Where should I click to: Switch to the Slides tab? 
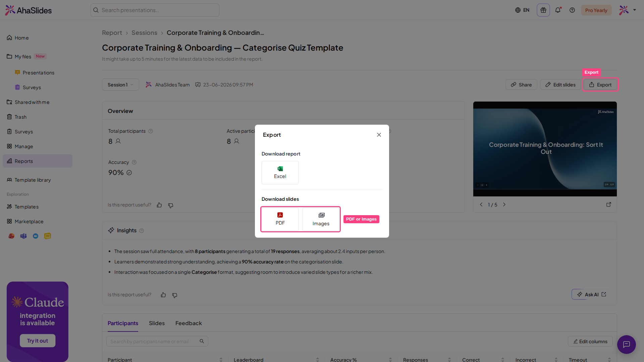click(x=157, y=323)
